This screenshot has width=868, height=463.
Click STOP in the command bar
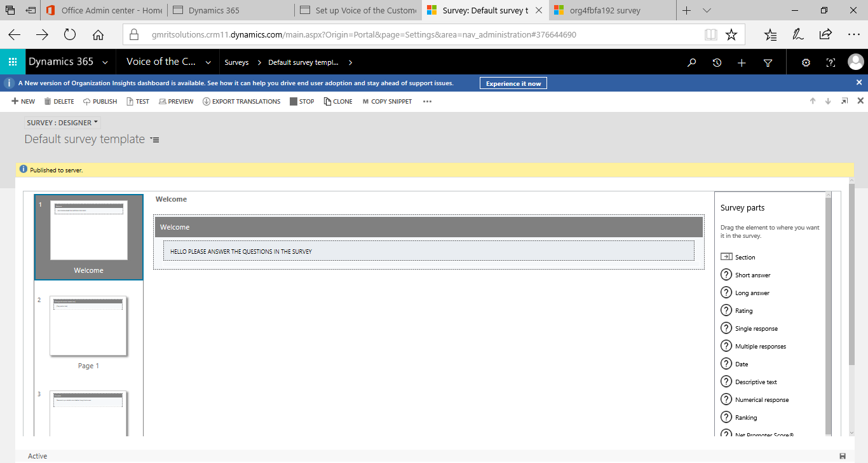coord(302,101)
